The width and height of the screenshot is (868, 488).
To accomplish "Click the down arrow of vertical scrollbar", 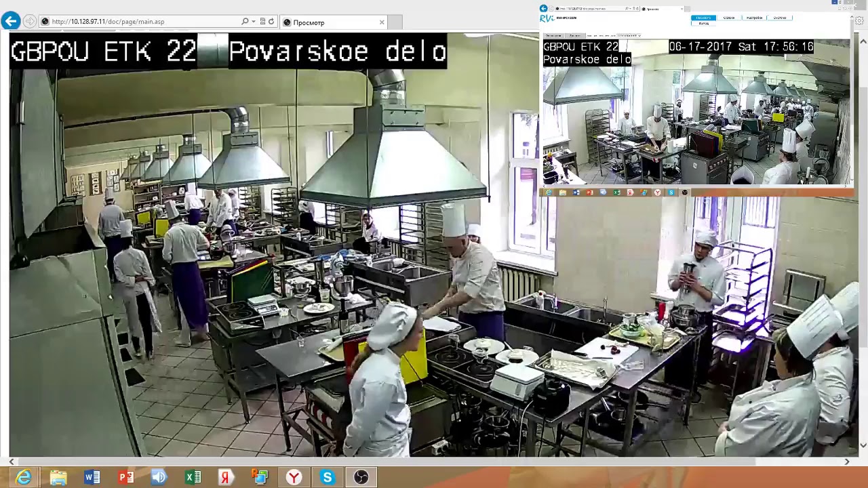I will (863, 445).
